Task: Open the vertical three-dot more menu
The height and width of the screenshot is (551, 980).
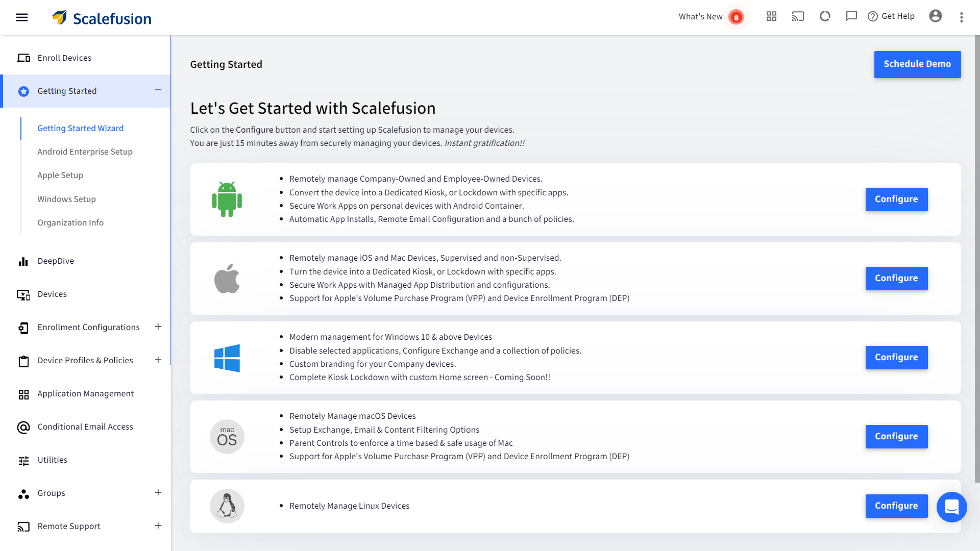Action: (962, 17)
